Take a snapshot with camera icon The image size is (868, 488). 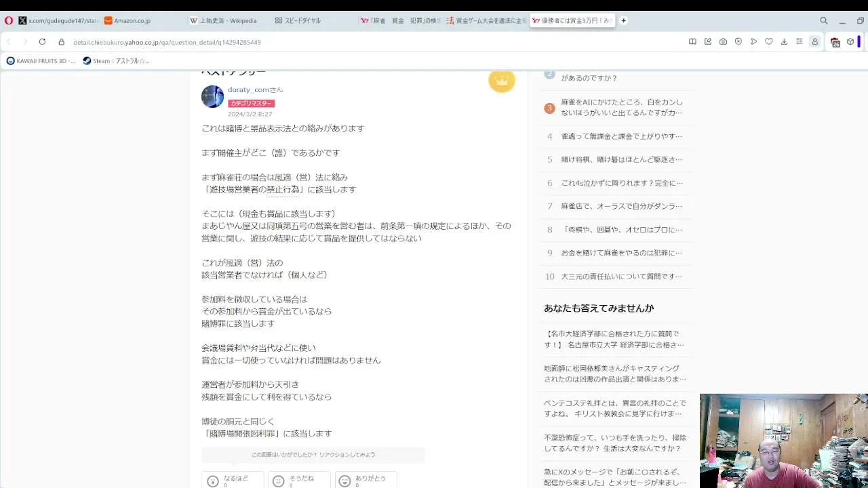tap(723, 42)
